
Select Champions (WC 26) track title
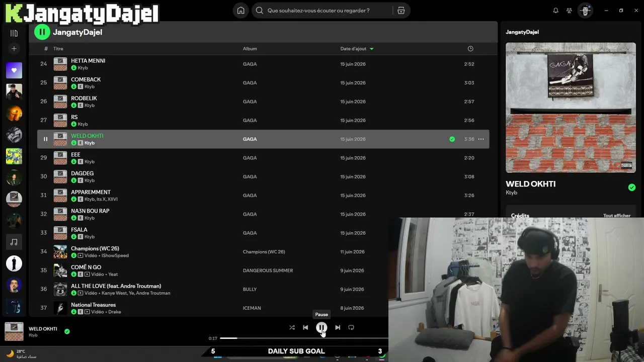[x=95, y=248]
